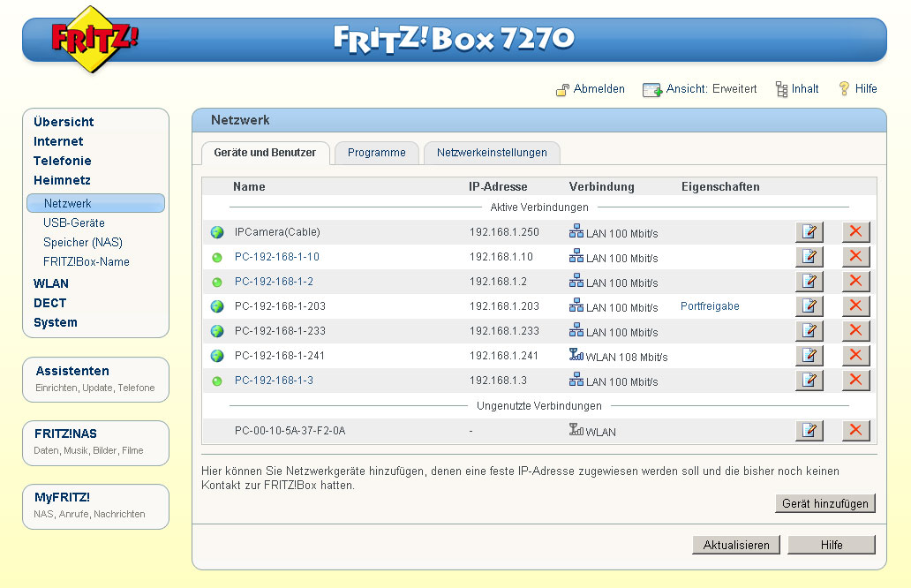Edit the PC-192-168-1-3 device
The width and height of the screenshot is (911, 588).
click(809, 380)
